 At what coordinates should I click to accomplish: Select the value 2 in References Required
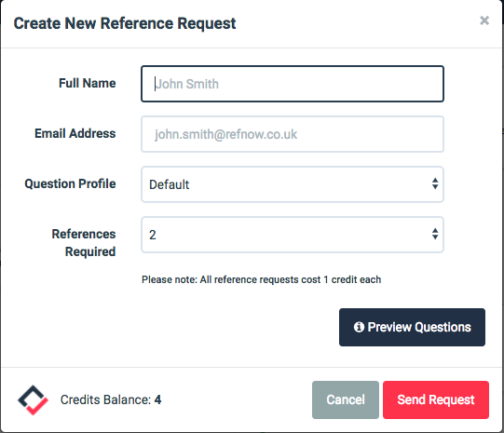(153, 236)
